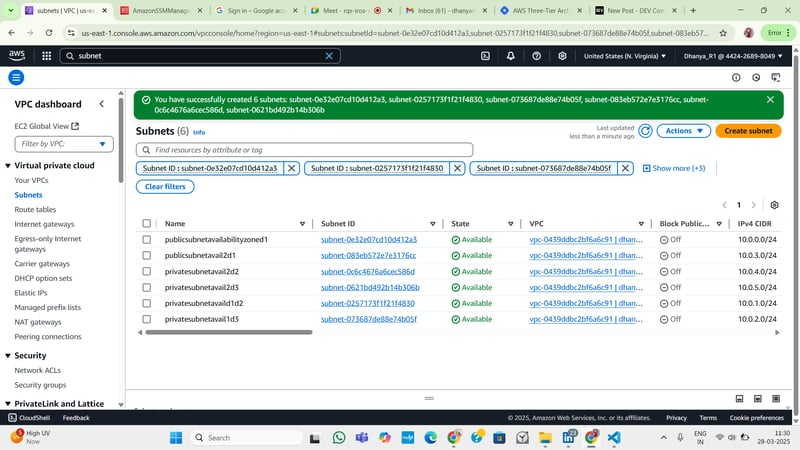Click the table's horizontal scrollbar

coord(229,332)
